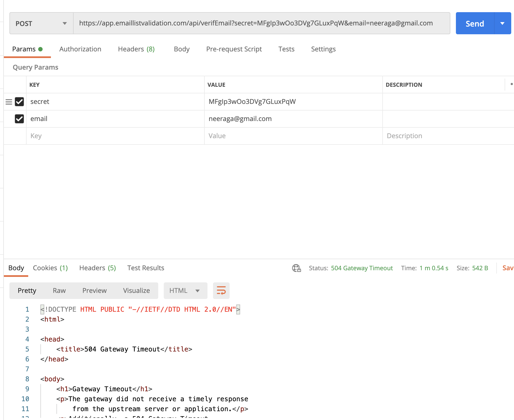
Task: Uncheck the email parameter checkbox
Action: 19,119
